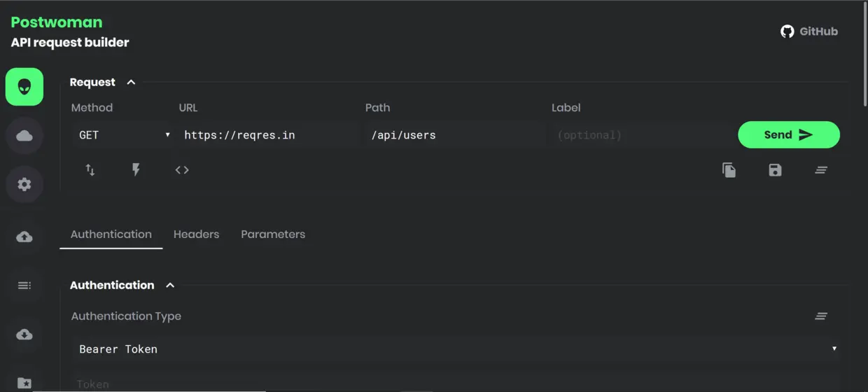Viewport: 868px width, 392px height.
Task: Click the list menu icon in sidebar
Action: (24, 285)
